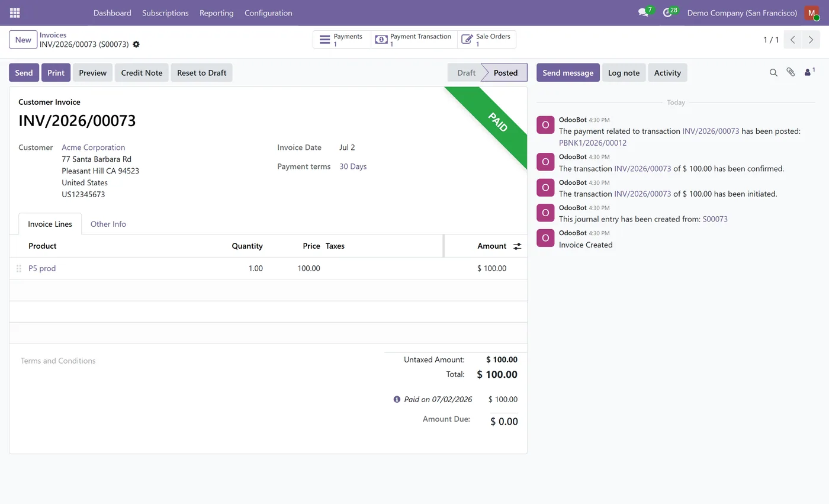Image resolution: width=829 pixels, height=504 pixels.
Task: Open the PBNK1/2026/00012 payment link
Action: (593, 143)
